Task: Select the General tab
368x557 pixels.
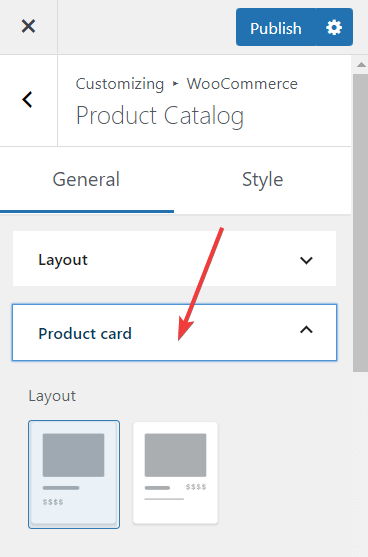Action: point(86,180)
